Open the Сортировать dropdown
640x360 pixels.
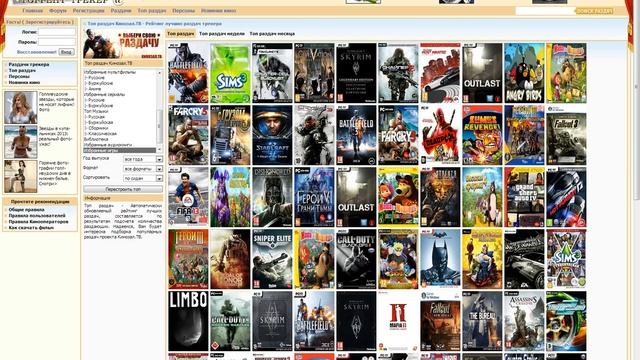point(143,178)
